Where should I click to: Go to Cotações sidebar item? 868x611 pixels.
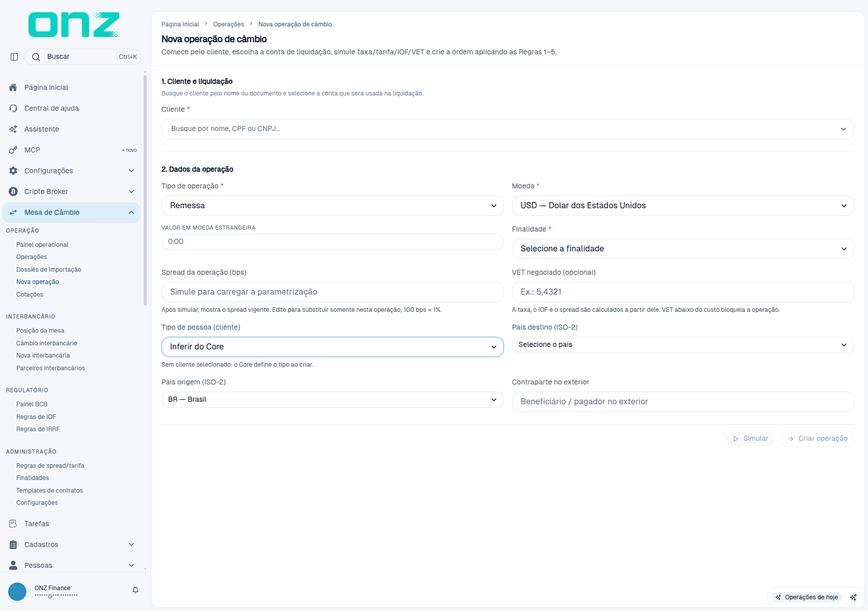(29, 295)
